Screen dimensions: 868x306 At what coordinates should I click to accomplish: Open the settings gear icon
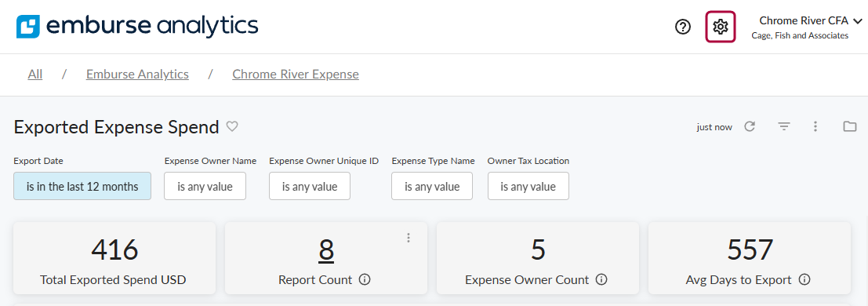pyautogui.click(x=720, y=27)
